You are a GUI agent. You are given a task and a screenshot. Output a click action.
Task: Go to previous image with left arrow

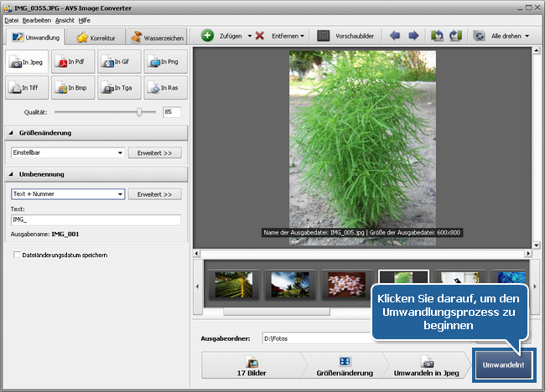395,35
